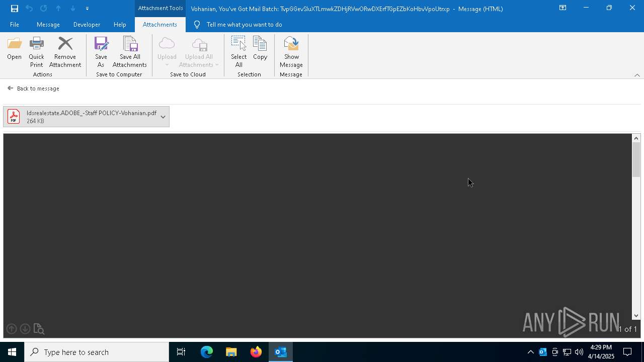This screenshot has height=362, width=644.
Task: Open the File menu
Action: pyautogui.click(x=15, y=24)
